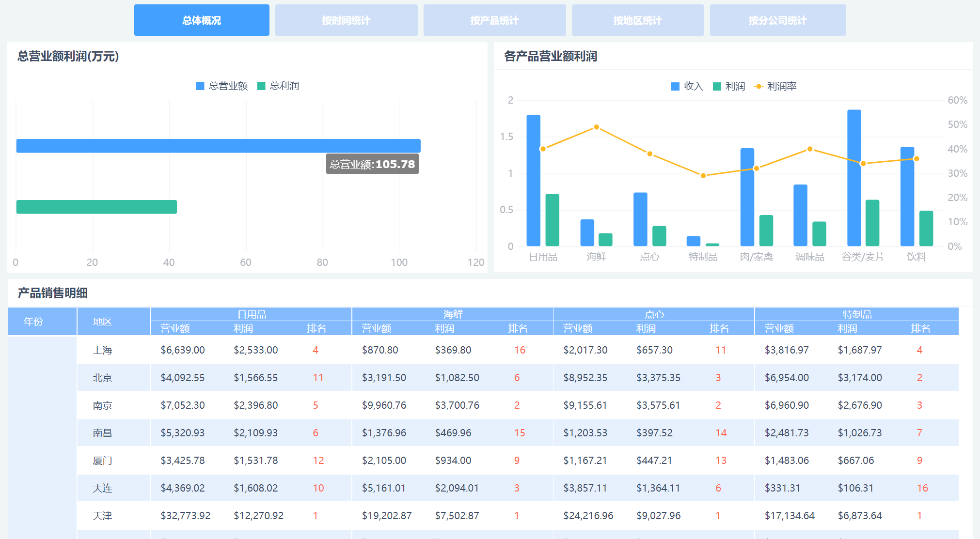Select the 南京 region row label
Viewport: 980px width, 539px height.
click(x=102, y=405)
